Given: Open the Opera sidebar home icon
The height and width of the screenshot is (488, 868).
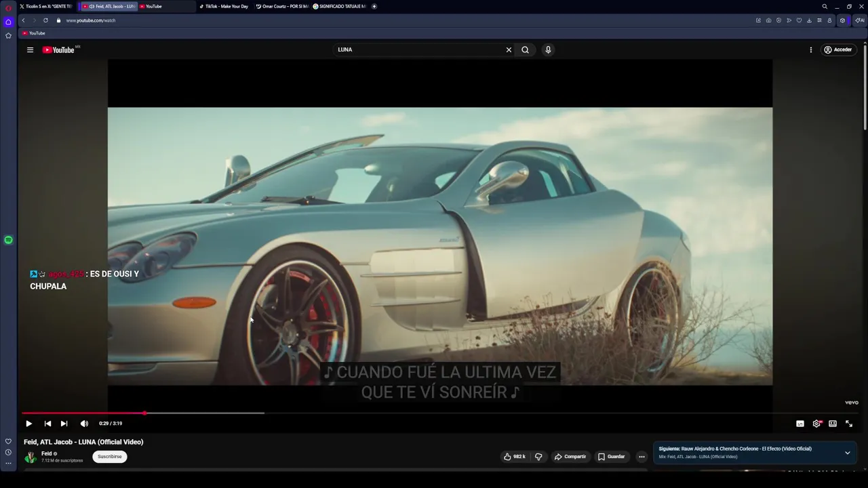Looking at the screenshot, I should pos(8,22).
